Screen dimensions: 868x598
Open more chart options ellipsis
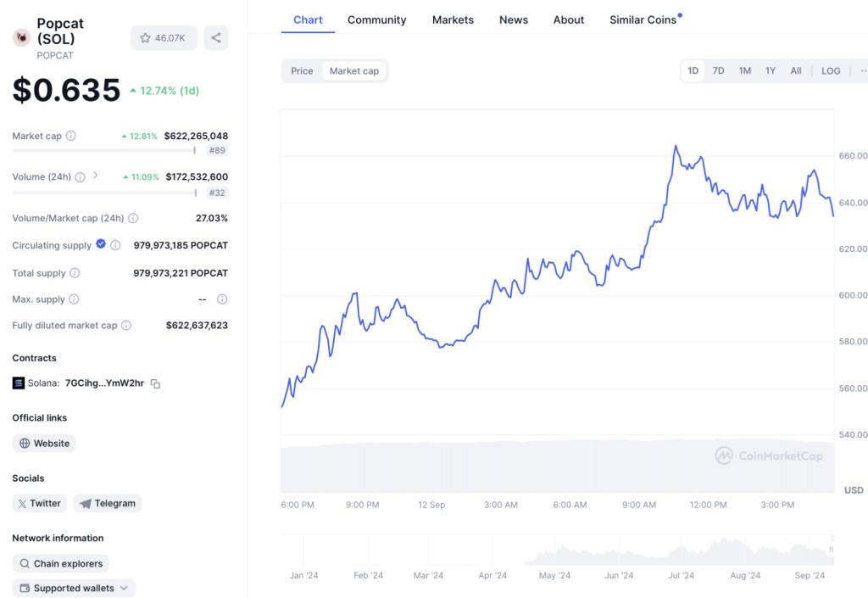pos(863,71)
